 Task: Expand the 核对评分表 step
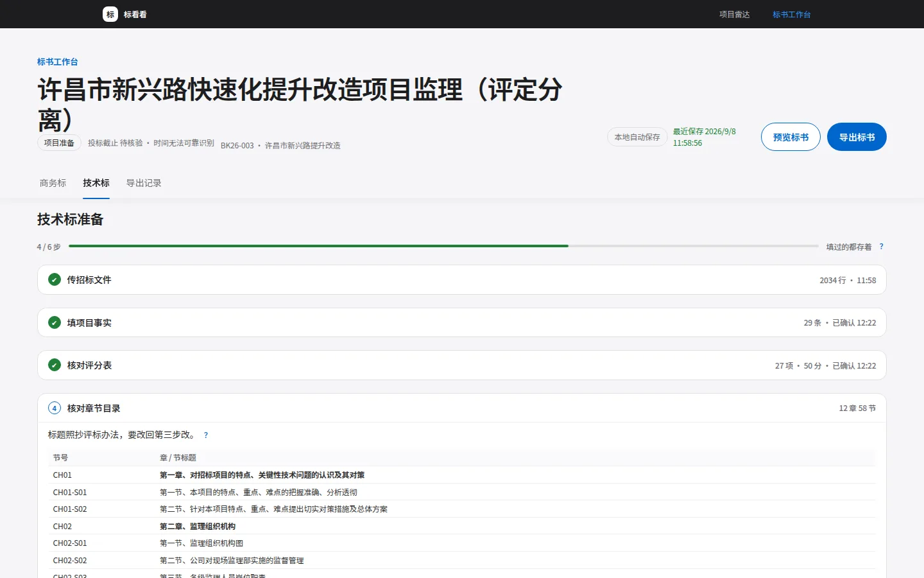coord(462,365)
